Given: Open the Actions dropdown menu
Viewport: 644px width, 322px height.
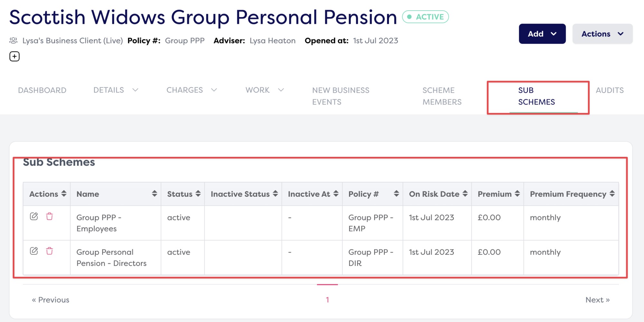Looking at the screenshot, I should click(x=602, y=34).
